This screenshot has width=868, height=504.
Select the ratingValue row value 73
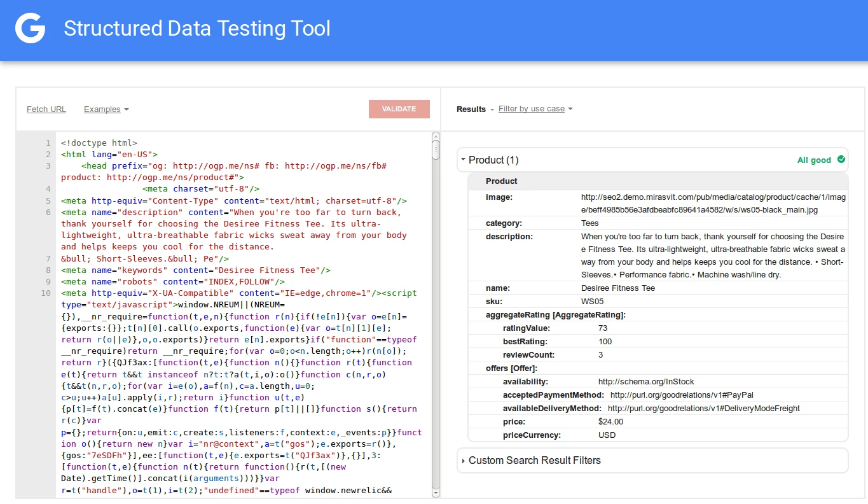click(x=604, y=328)
